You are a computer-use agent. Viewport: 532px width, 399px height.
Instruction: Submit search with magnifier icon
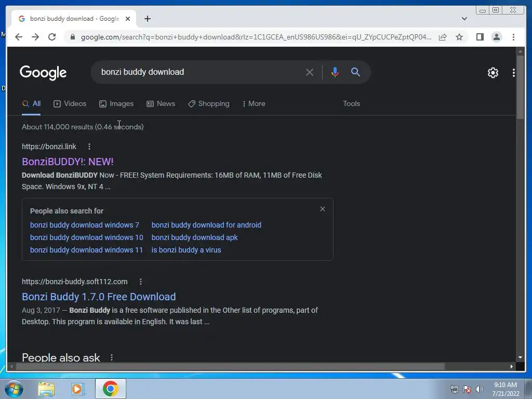(355, 72)
